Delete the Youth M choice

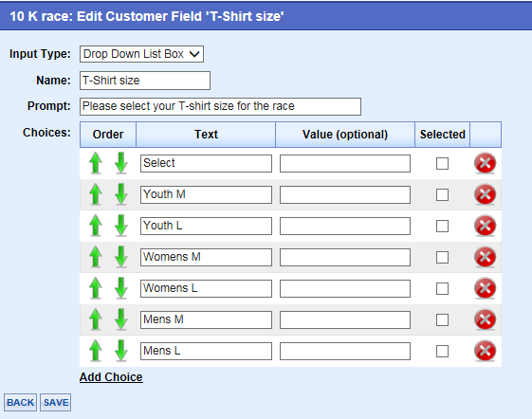point(485,194)
